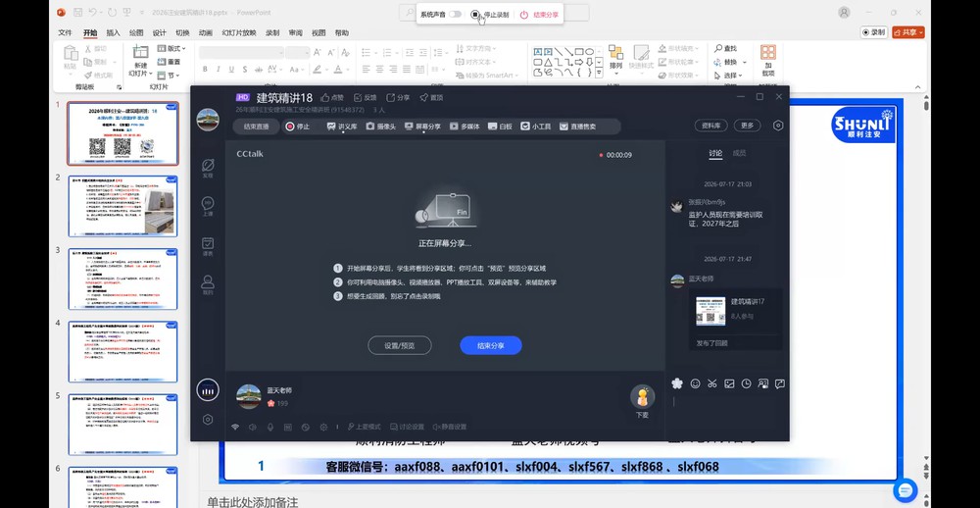
Task: Click 停止录制 in the recording bar
Action: [490, 14]
